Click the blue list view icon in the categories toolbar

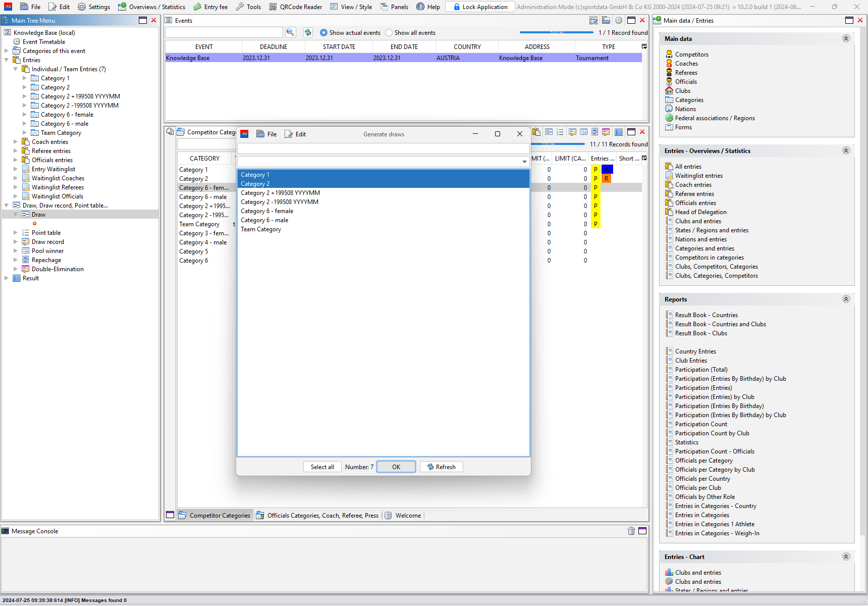tap(619, 132)
